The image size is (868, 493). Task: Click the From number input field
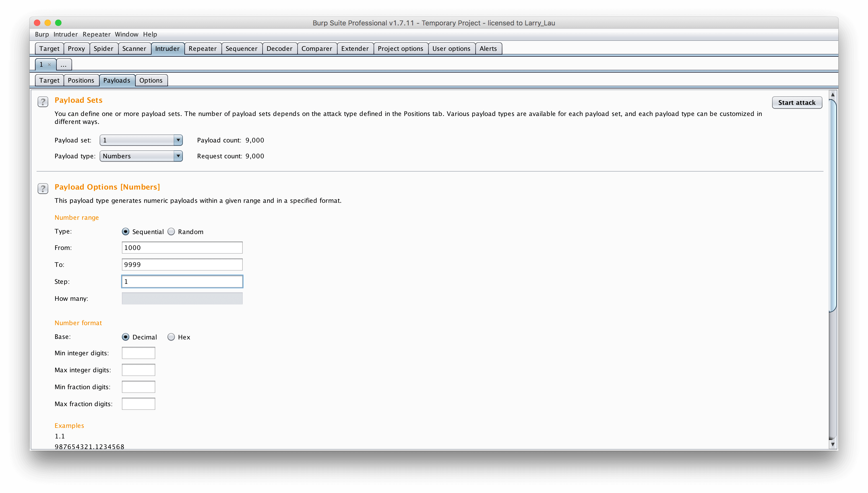tap(182, 247)
